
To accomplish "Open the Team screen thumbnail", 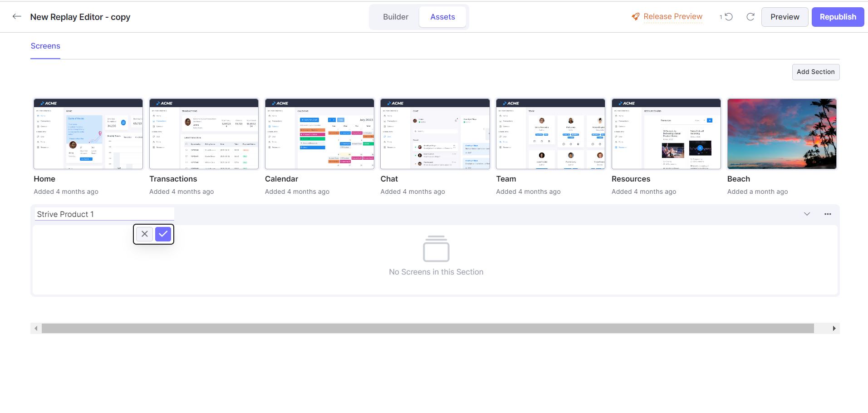I will point(550,134).
